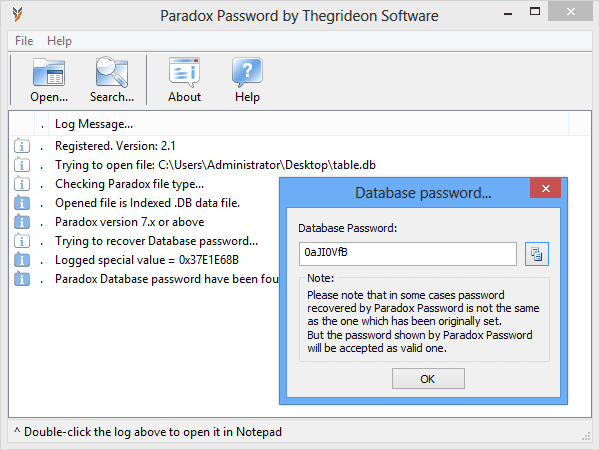Click info icon next to Logged special value

point(22,260)
